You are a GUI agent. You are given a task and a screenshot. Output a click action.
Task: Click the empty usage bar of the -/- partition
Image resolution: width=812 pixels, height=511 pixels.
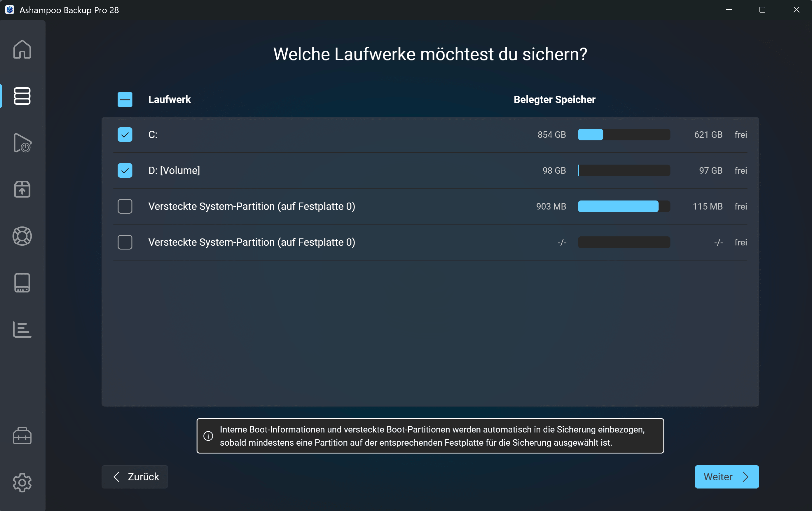tap(624, 242)
